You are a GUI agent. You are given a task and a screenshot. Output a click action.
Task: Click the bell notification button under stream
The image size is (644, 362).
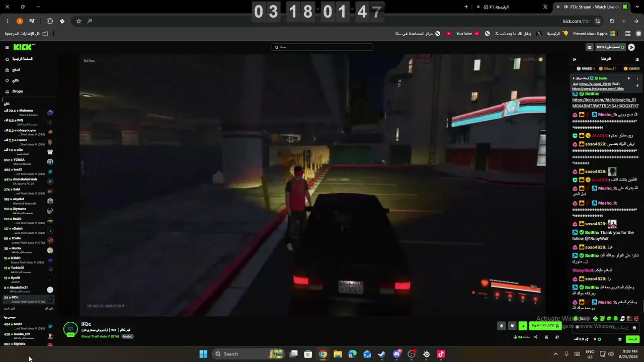click(501, 326)
